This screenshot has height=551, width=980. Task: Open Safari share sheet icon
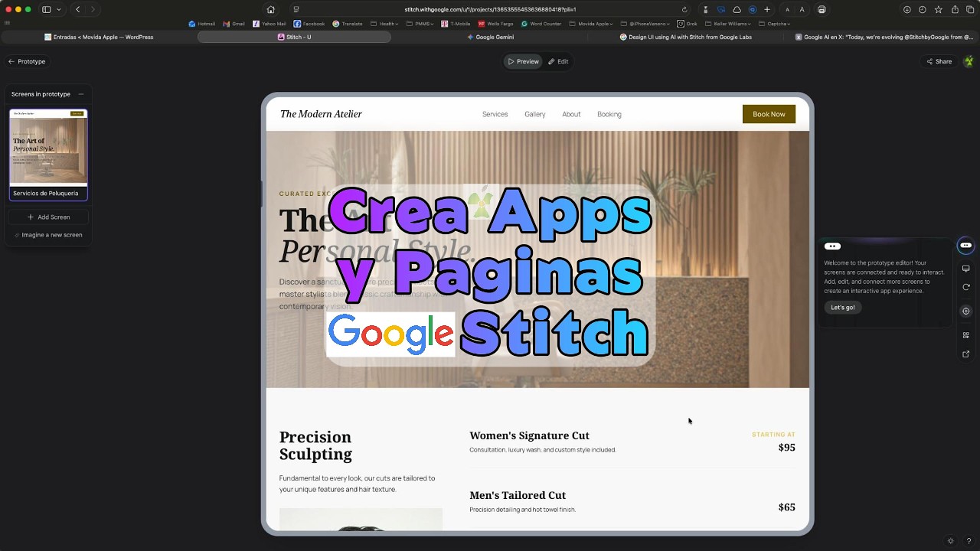point(955,9)
